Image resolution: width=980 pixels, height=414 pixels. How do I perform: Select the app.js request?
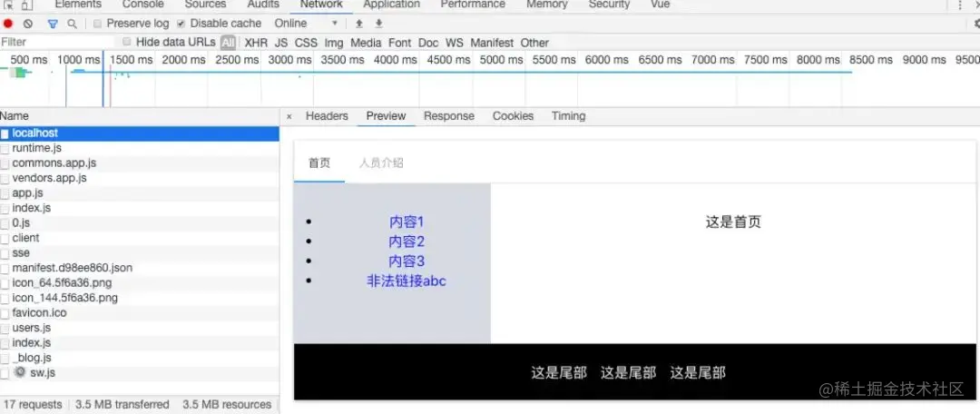click(140, 193)
